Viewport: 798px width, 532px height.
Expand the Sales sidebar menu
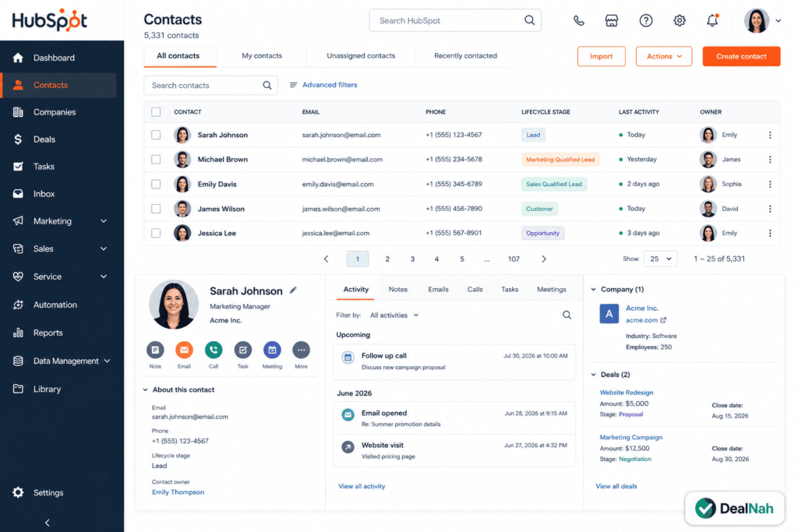[104, 248]
